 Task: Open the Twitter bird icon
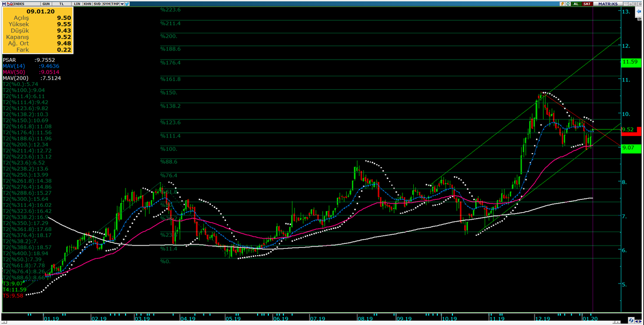[127, 4]
